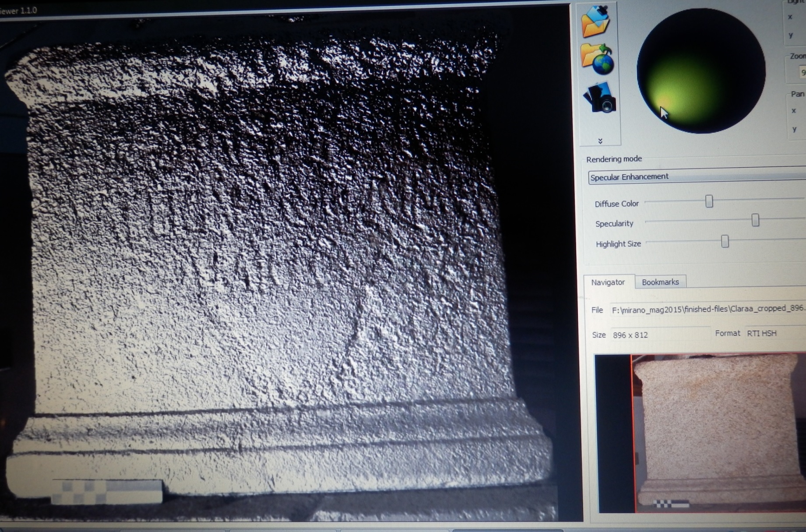806x532 pixels.
Task: Adjust the Specularity slider handle
Action: 755,220
